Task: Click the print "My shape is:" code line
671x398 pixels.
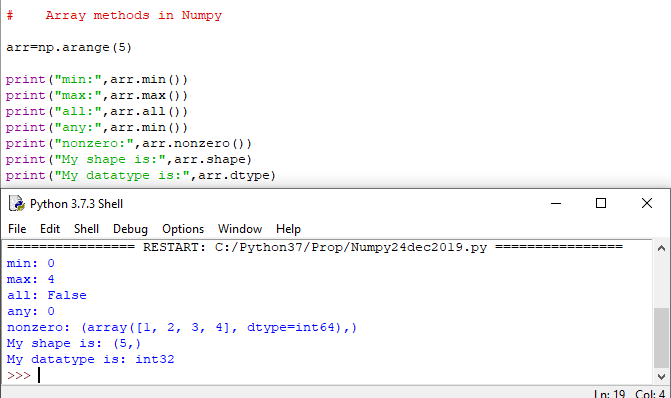Action: tap(129, 160)
